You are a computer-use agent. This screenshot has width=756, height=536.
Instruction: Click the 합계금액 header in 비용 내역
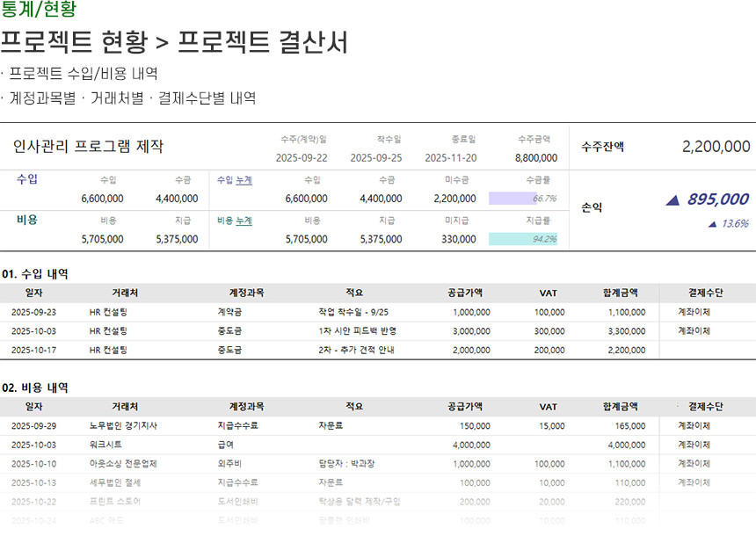[620, 407]
